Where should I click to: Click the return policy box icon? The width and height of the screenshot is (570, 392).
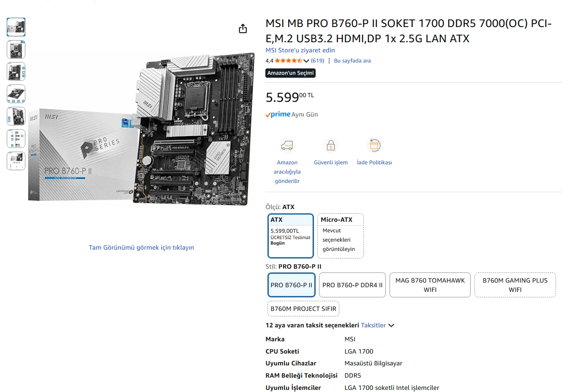374,145
